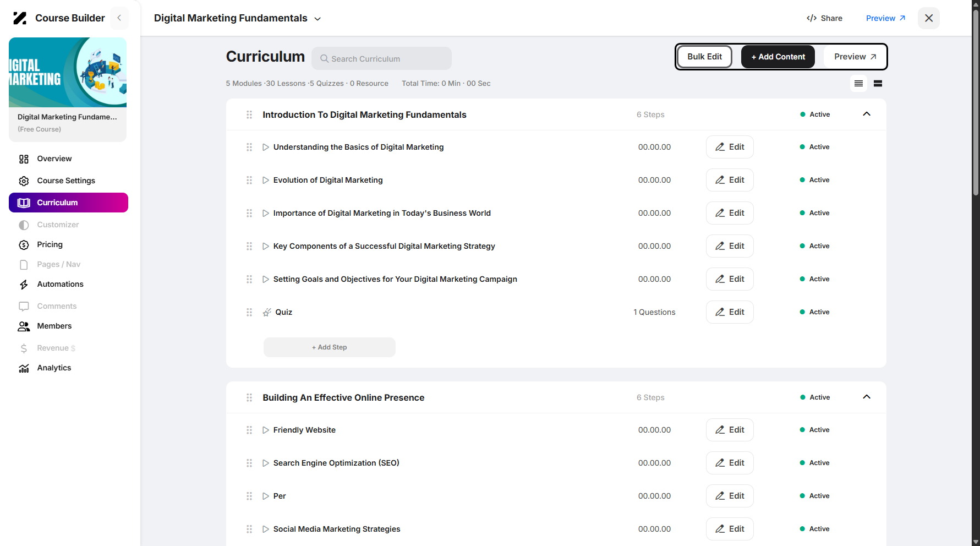Screen dimensions: 980x546
Task: Toggle Active status for Search Engine Optimization
Action: pos(814,463)
